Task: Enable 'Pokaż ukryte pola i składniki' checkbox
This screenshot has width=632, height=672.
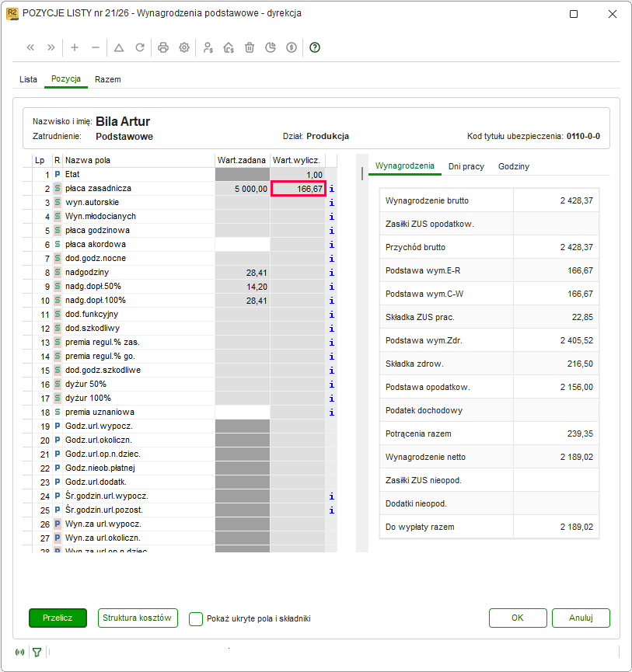Action: click(196, 619)
